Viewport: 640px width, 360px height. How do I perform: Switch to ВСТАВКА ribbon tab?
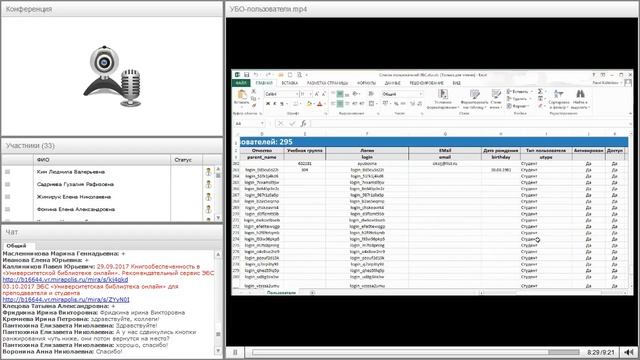290,83
